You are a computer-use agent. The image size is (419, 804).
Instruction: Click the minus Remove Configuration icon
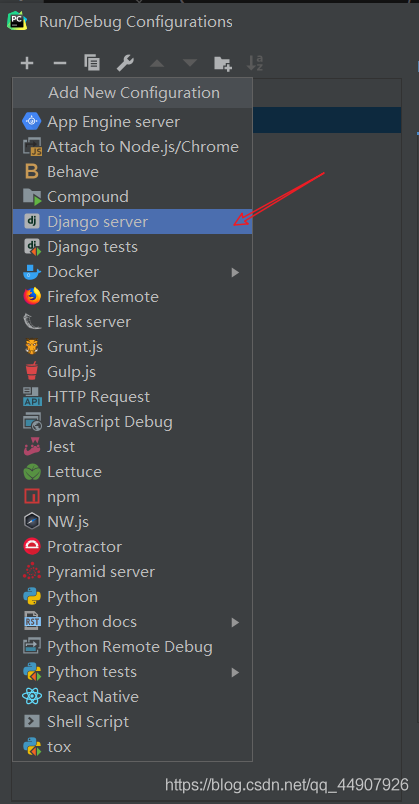point(60,64)
